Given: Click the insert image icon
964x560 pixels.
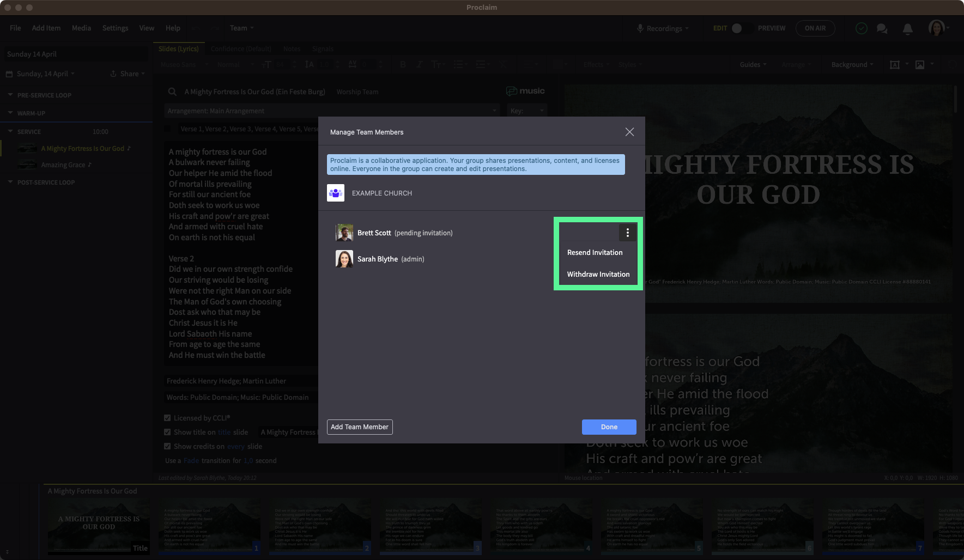Looking at the screenshot, I should (920, 64).
